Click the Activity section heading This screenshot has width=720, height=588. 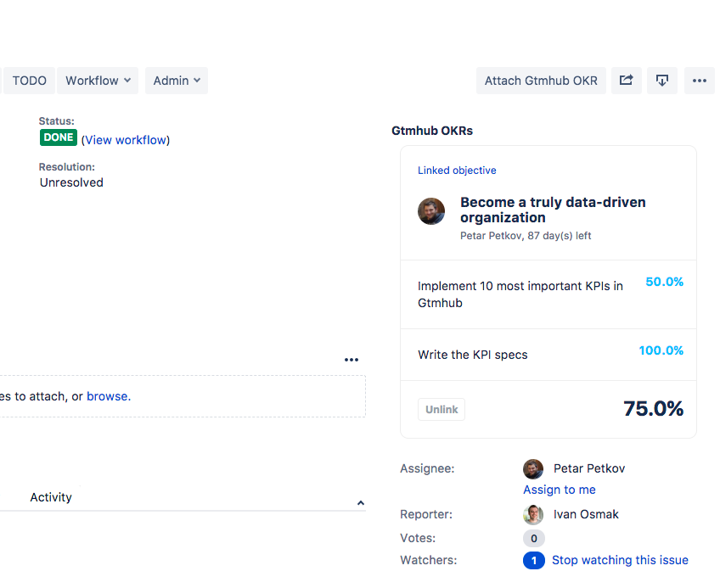51,497
